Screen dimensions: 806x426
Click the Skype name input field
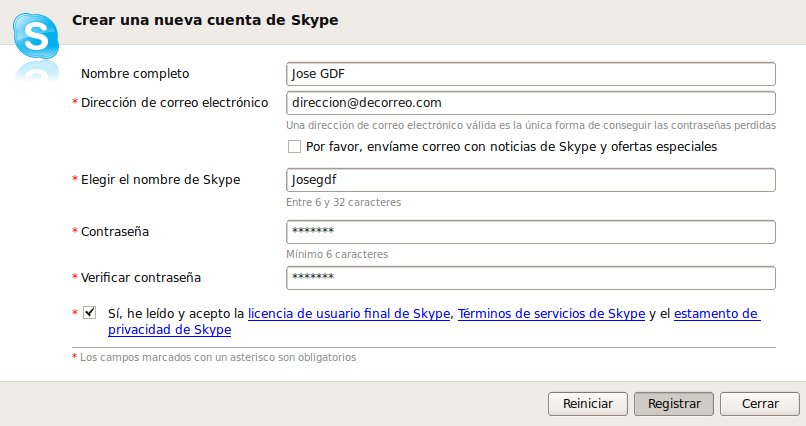point(530,180)
